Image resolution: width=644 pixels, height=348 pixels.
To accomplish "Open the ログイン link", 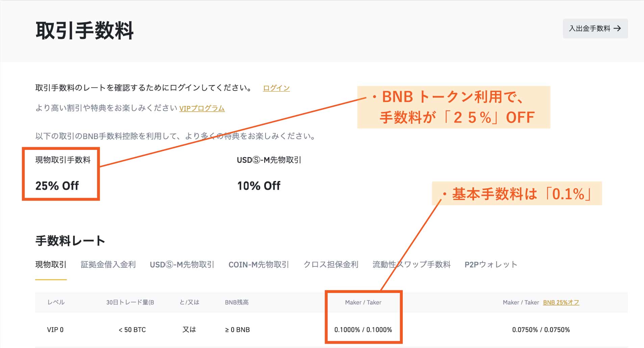I will [x=276, y=88].
